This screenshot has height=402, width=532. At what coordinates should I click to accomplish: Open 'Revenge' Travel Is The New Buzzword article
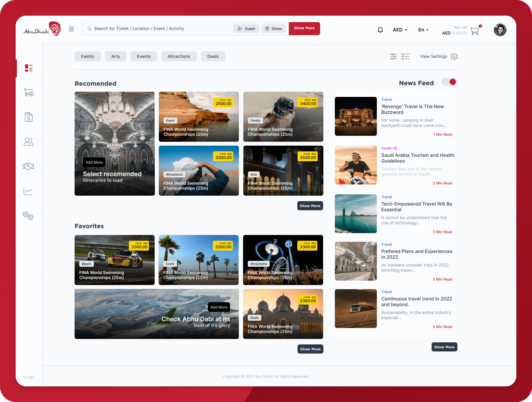(413, 109)
